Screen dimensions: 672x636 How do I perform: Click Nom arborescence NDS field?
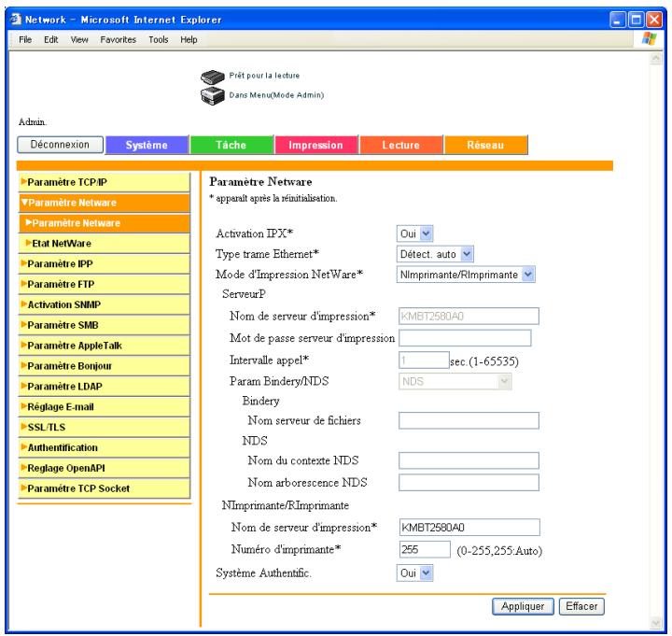click(469, 483)
